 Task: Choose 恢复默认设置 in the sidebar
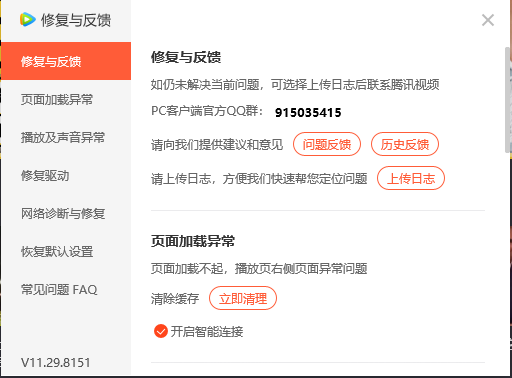(x=66, y=251)
